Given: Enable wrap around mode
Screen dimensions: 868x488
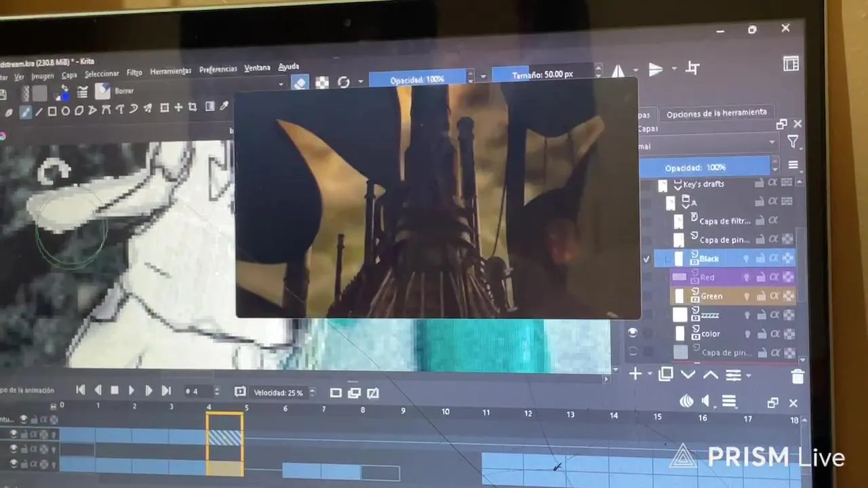Looking at the screenshot, I should pos(692,68).
